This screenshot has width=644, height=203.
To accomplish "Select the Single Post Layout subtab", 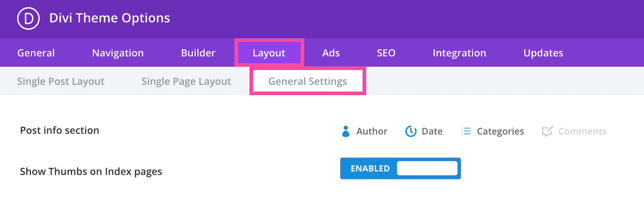I will tap(61, 81).
